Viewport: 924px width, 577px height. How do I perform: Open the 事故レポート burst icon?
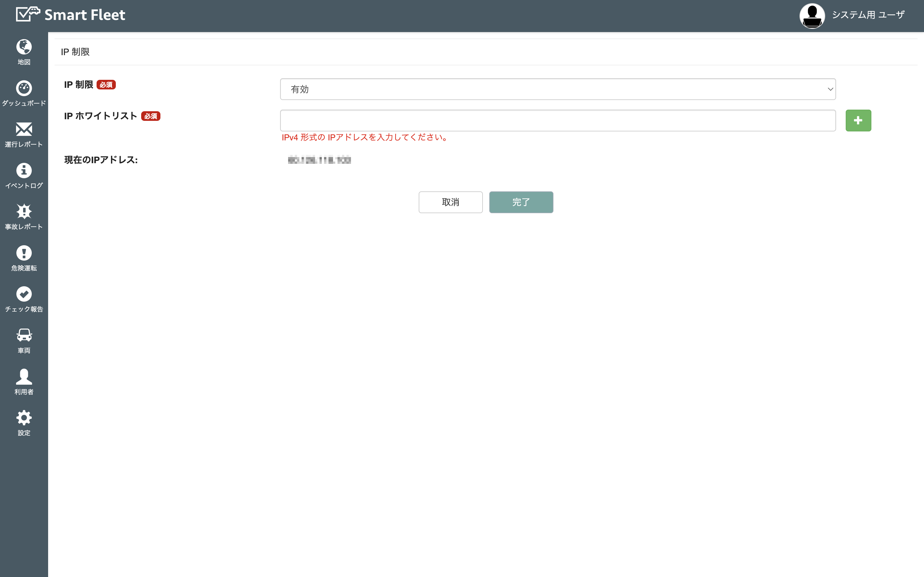[x=24, y=212]
